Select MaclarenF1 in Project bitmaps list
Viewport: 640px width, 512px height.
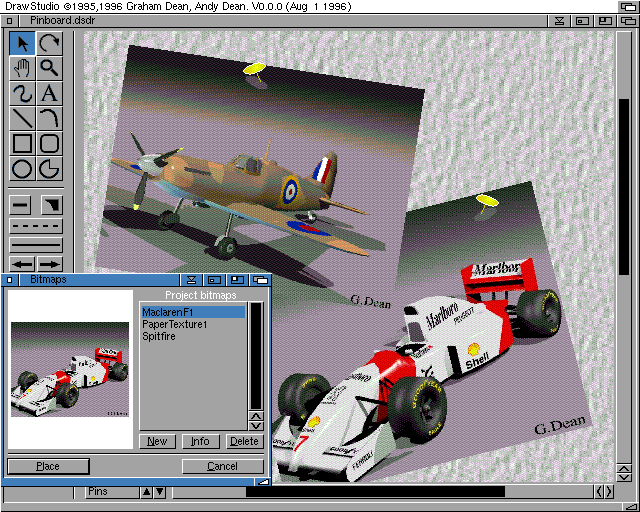[193, 312]
